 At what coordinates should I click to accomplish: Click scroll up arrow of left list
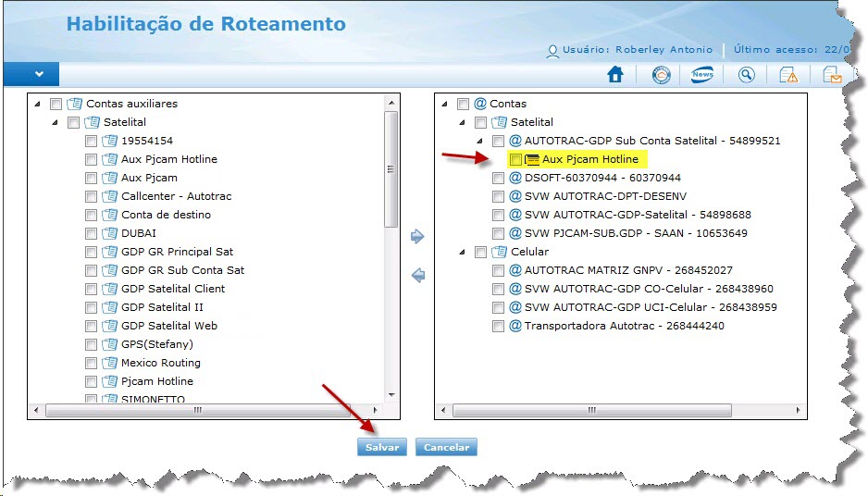tap(391, 103)
